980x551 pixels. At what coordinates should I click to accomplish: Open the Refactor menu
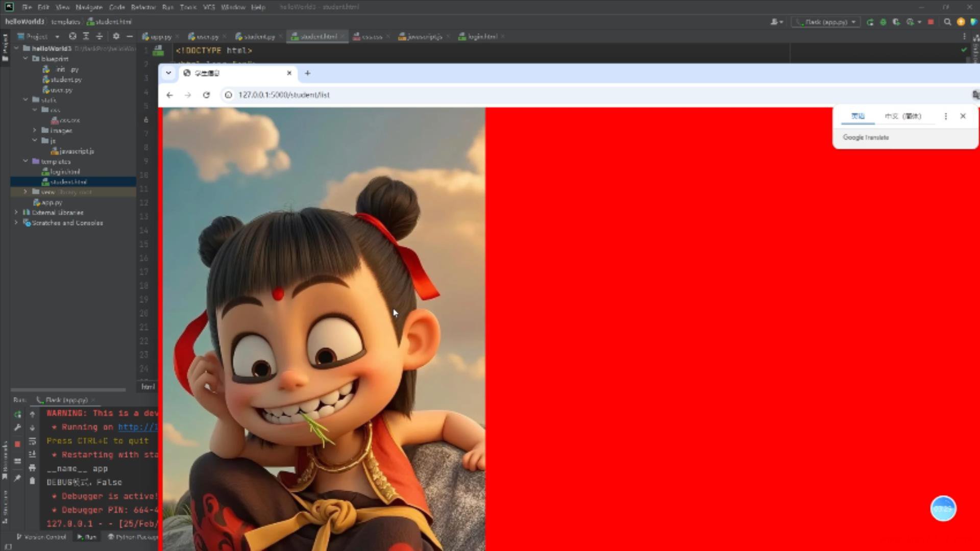(143, 7)
